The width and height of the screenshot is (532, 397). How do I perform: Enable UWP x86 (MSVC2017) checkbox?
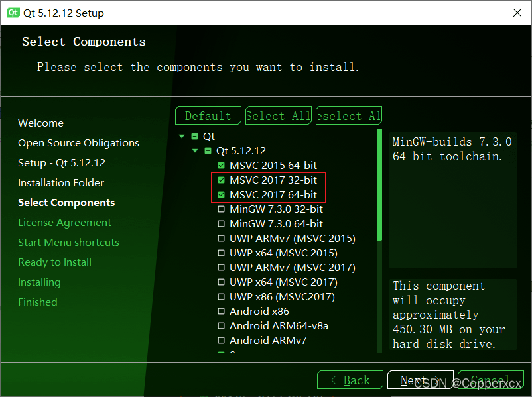[221, 297]
